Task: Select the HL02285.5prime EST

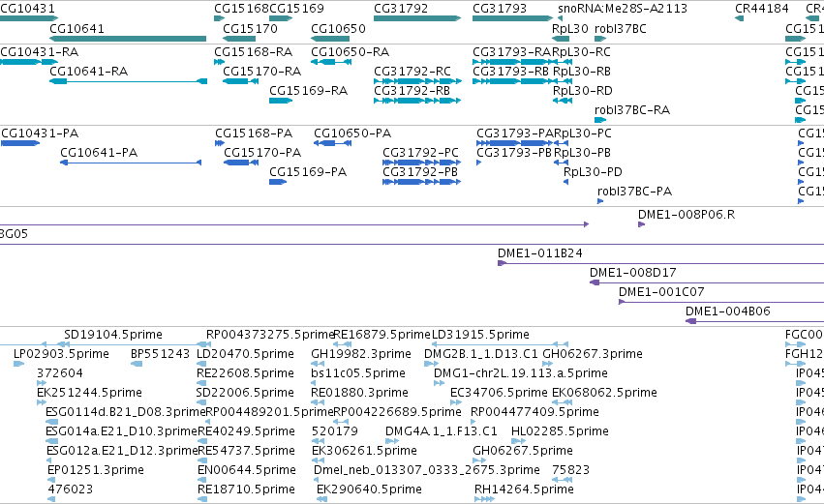Action: (x=518, y=441)
